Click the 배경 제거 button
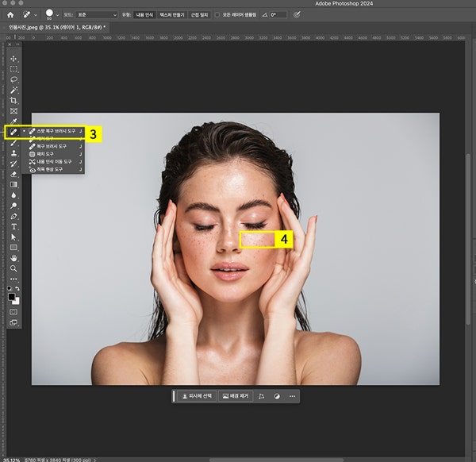The image size is (476, 462). point(236,395)
